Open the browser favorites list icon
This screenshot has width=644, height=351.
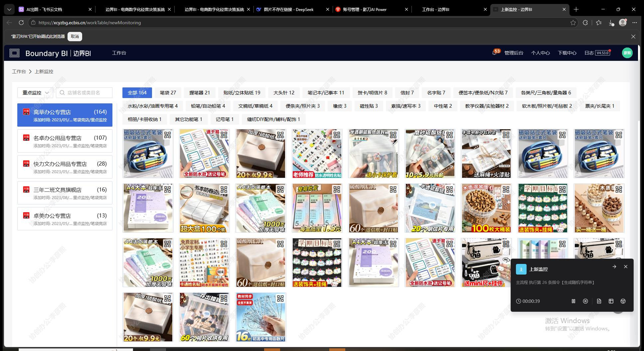[x=599, y=23]
